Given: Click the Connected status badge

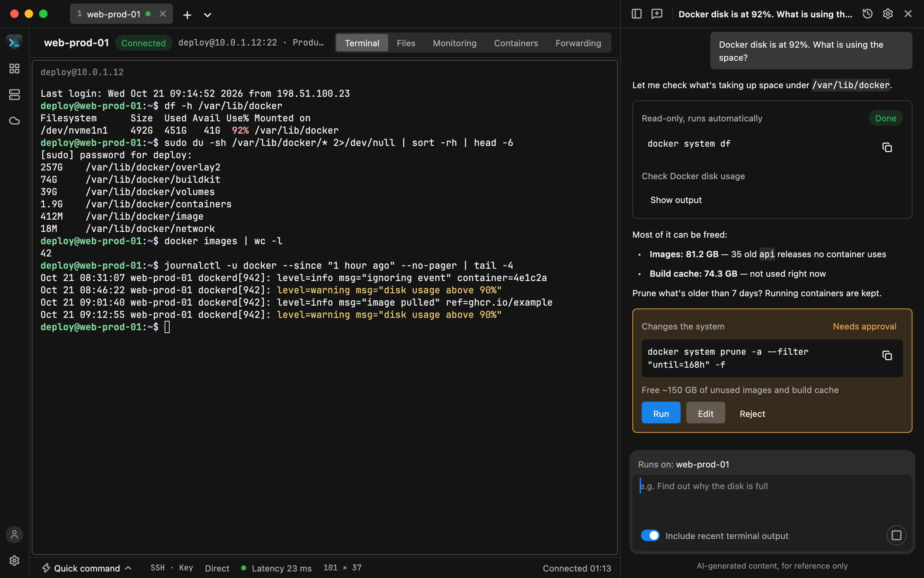Looking at the screenshot, I should pyautogui.click(x=144, y=43).
